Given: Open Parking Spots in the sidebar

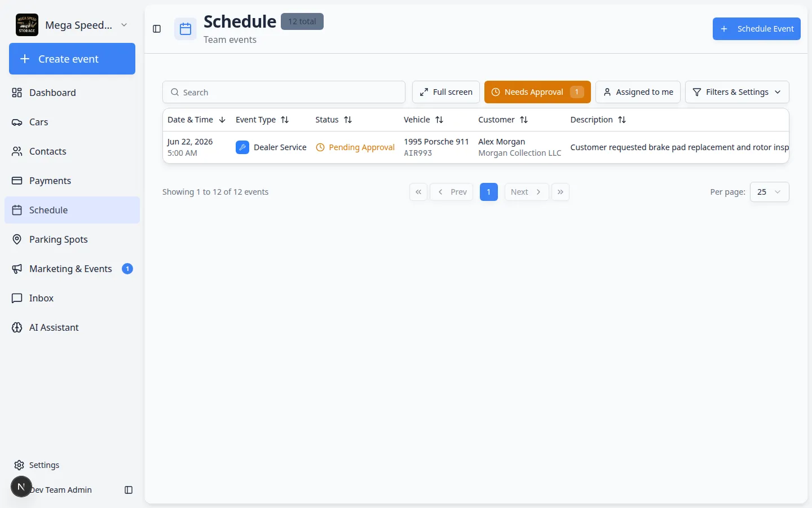Looking at the screenshot, I should click(x=72, y=239).
